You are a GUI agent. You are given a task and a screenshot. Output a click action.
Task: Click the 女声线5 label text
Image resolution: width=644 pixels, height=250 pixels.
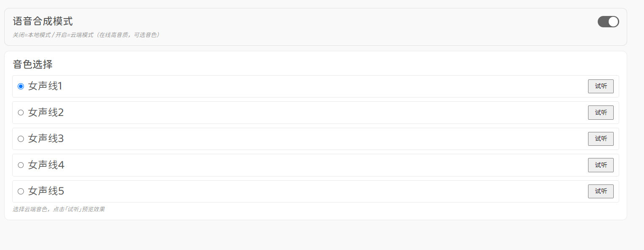(x=46, y=191)
